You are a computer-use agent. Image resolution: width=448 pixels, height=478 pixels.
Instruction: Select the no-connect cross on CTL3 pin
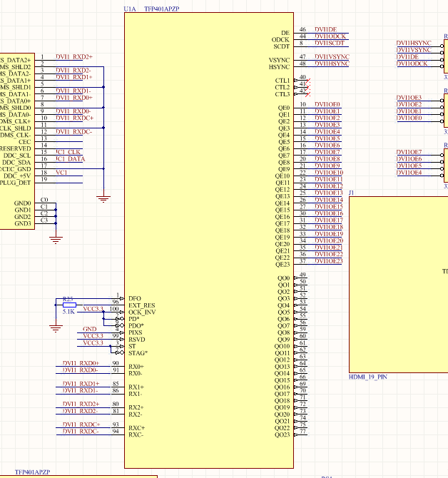pos(307,94)
